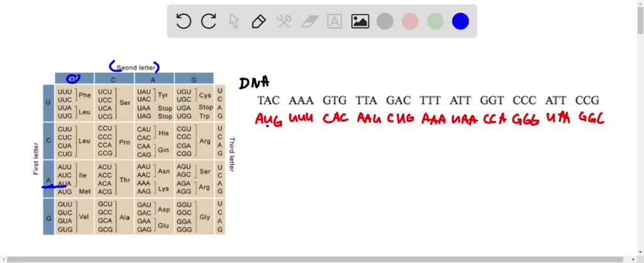This screenshot has height=263, width=644.
Task: Click the 'Asp' amino acid label
Action: 164,209
